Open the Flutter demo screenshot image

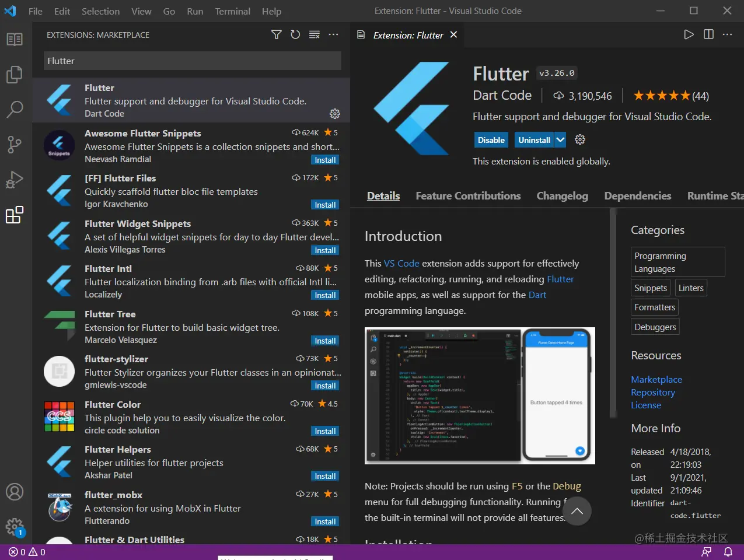480,395
